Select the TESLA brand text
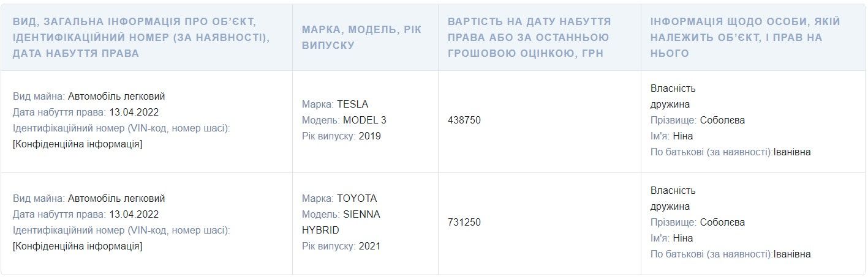The image size is (868, 277). (x=353, y=104)
